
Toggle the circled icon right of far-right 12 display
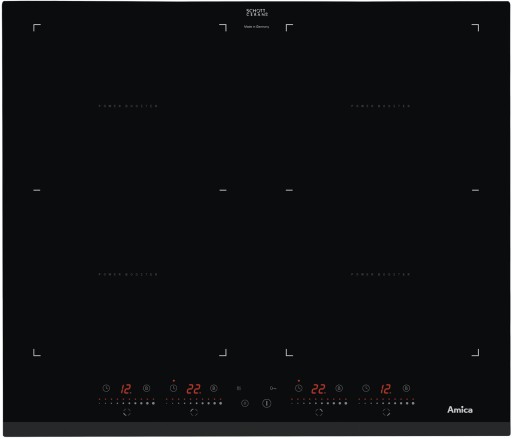406,388
